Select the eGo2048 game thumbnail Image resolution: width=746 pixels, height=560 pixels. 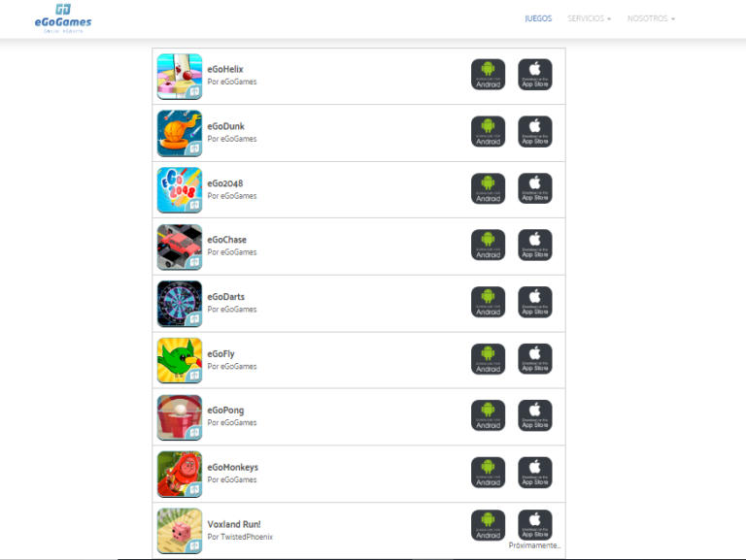pos(180,190)
